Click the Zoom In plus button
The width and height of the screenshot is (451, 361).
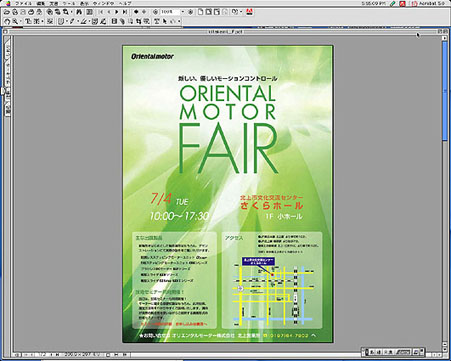190,12
